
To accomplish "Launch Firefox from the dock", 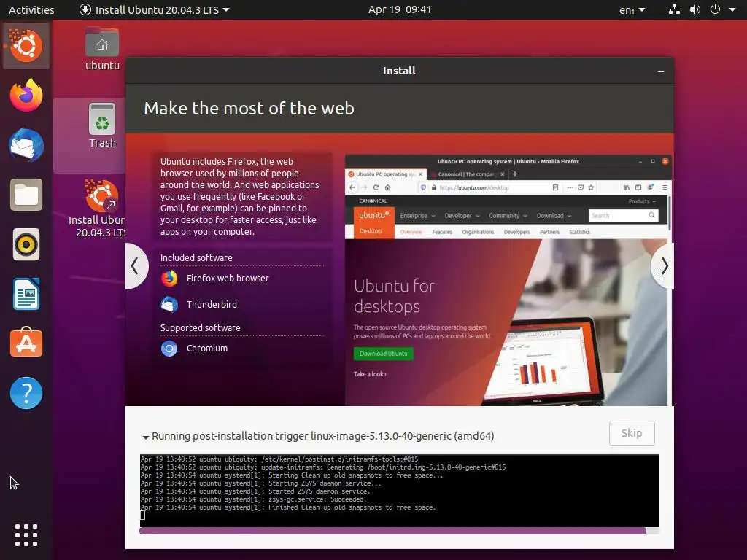I will 26,96.
